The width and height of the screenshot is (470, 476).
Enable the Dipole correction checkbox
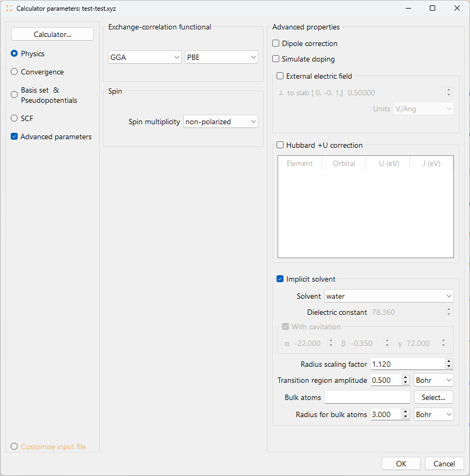(276, 43)
